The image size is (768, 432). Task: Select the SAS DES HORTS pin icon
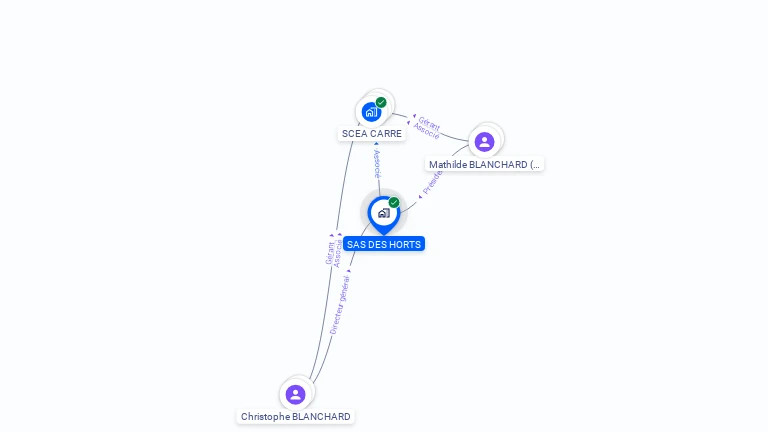pos(384,215)
